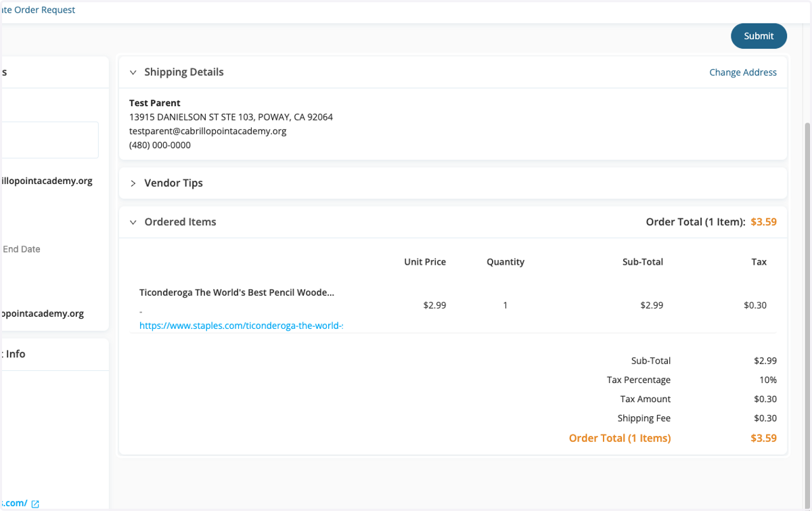Image resolution: width=812 pixels, height=511 pixels.
Task: Click the Order Total $3.59 in header
Action: 764,222
